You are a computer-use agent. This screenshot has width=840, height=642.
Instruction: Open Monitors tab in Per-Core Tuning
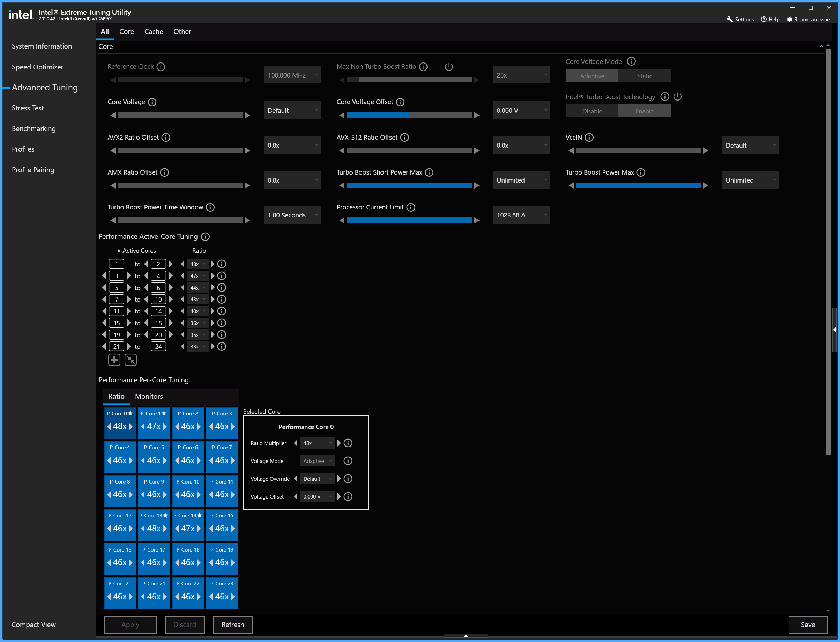pos(149,397)
